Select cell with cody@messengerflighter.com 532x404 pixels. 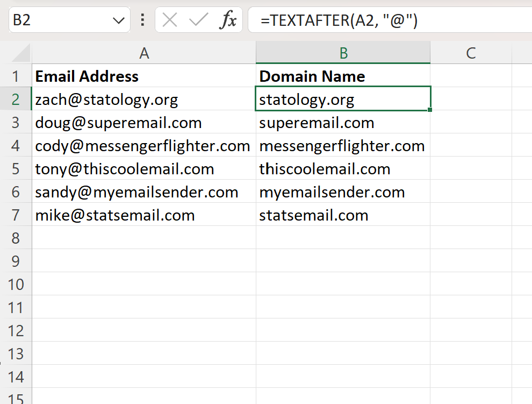pyautogui.click(x=144, y=145)
